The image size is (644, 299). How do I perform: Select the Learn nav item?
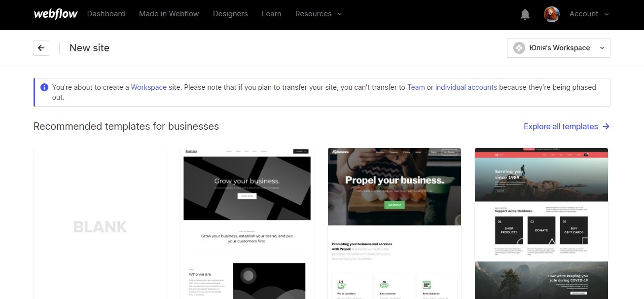(x=271, y=14)
